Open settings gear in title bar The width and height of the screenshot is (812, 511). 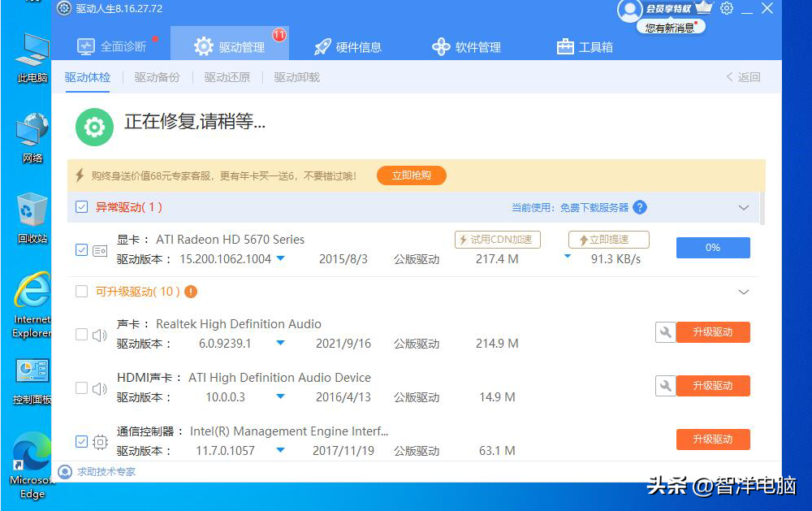pyautogui.click(x=727, y=8)
